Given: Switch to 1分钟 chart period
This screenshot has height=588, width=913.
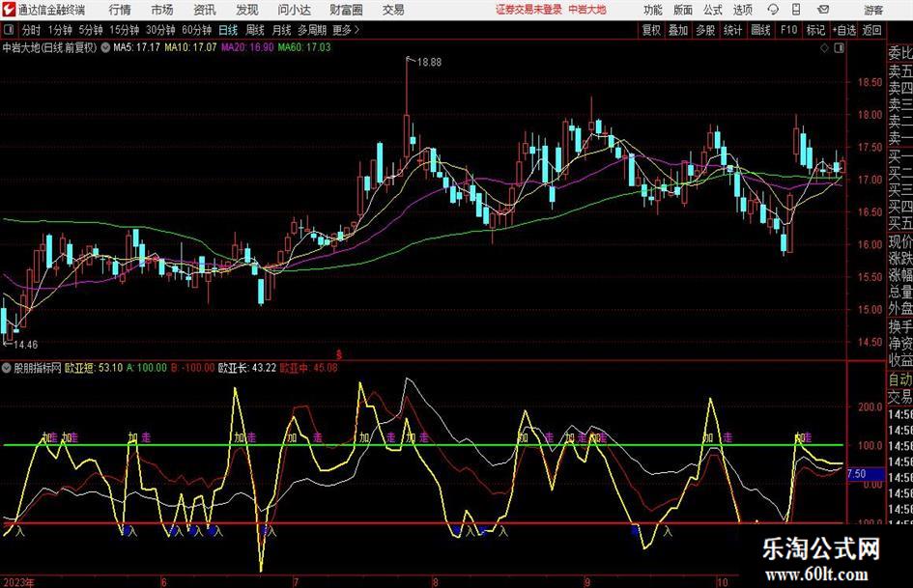Looking at the screenshot, I should [60, 30].
